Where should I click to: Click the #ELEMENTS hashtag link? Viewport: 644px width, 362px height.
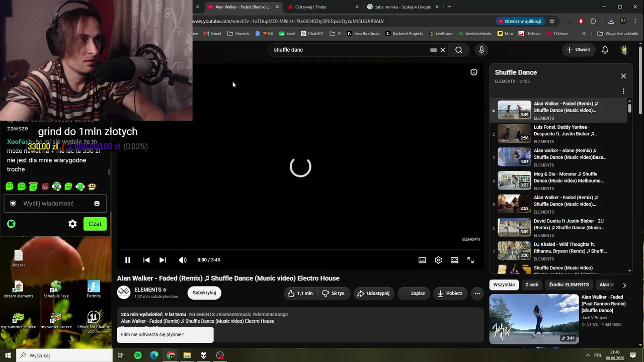click(202, 314)
